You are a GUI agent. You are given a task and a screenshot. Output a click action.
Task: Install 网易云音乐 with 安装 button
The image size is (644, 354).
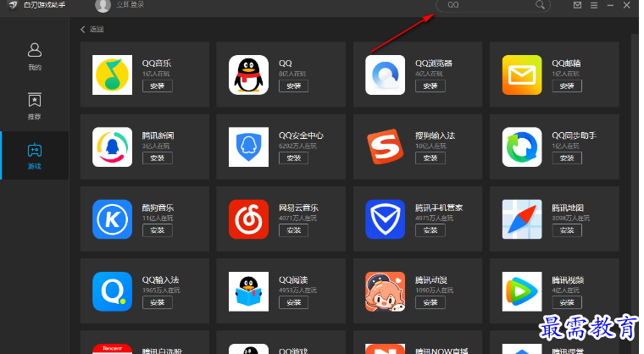click(x=294, y=230)
